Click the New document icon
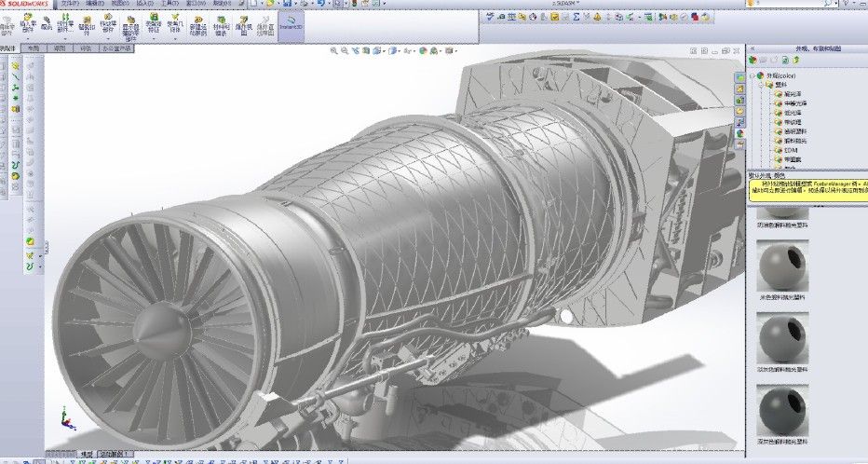868x464 pixels. (253, 4)
